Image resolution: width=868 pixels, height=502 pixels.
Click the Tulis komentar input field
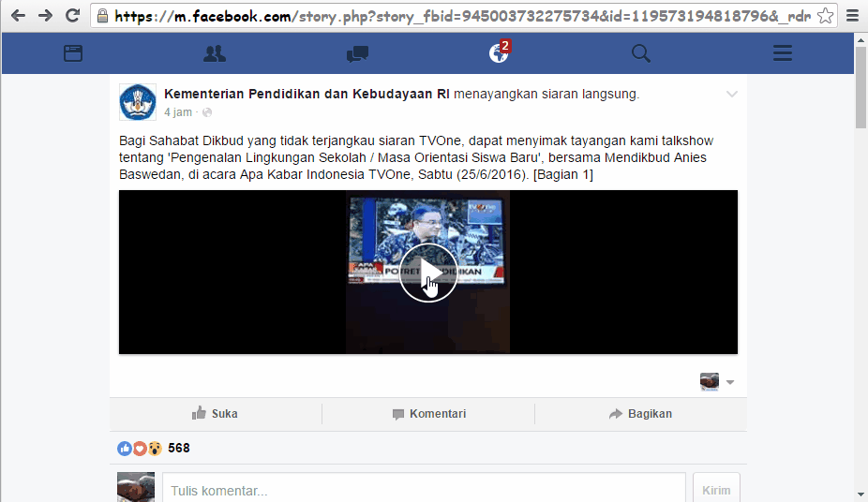tap(424, 490)
